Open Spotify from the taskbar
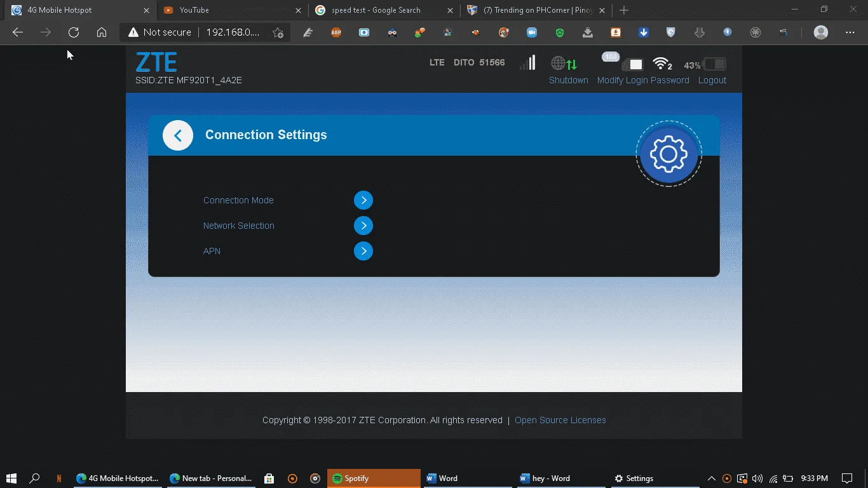The image size is (868, 488). click(374, 478)
